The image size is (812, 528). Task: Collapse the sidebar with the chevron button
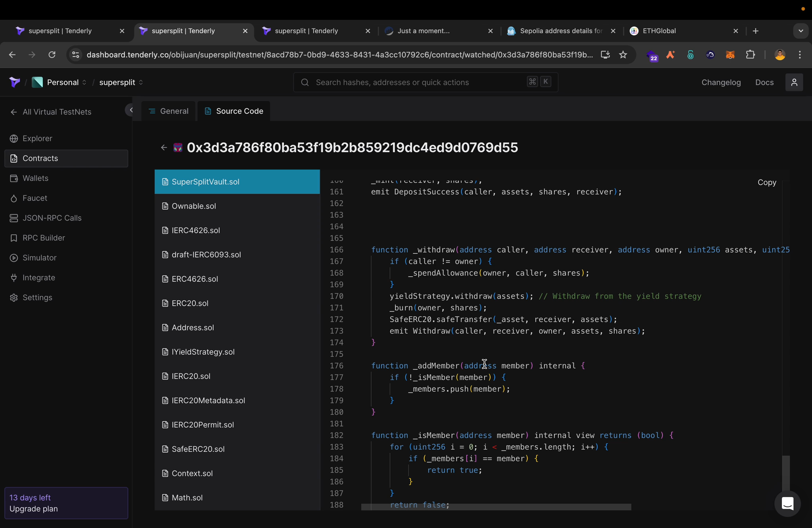tap(130, 110)
